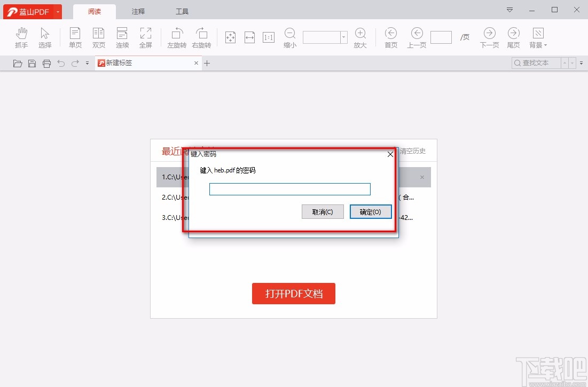This screenshot has width=588, height=387.
Task: Click 打开PDF文档 button
Action: point(294,294)
